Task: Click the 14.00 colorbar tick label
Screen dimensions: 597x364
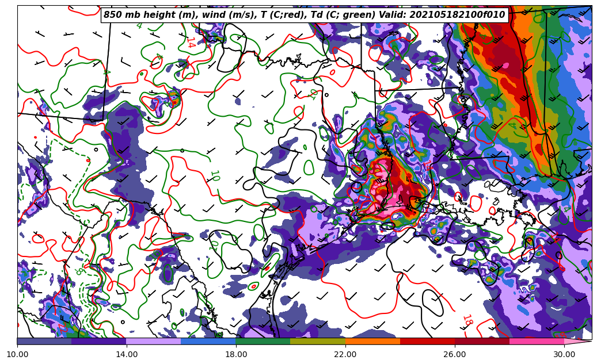Action: click(x=127, y=354)
